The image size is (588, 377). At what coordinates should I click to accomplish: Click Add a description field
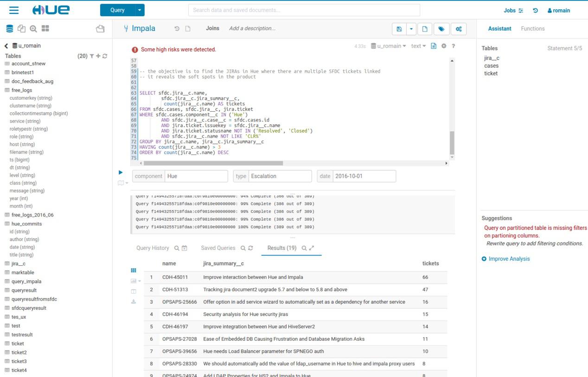(x=252, y=28)
